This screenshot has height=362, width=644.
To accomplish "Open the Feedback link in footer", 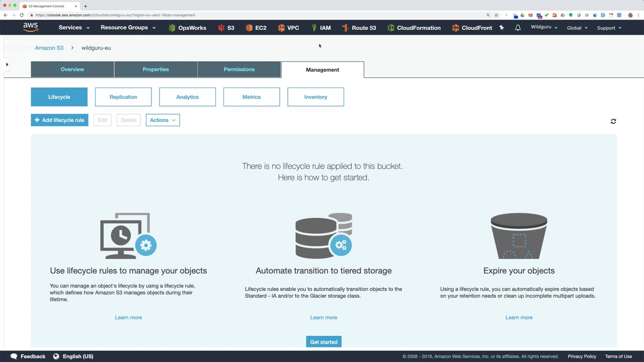I will [x=28, y=356].
